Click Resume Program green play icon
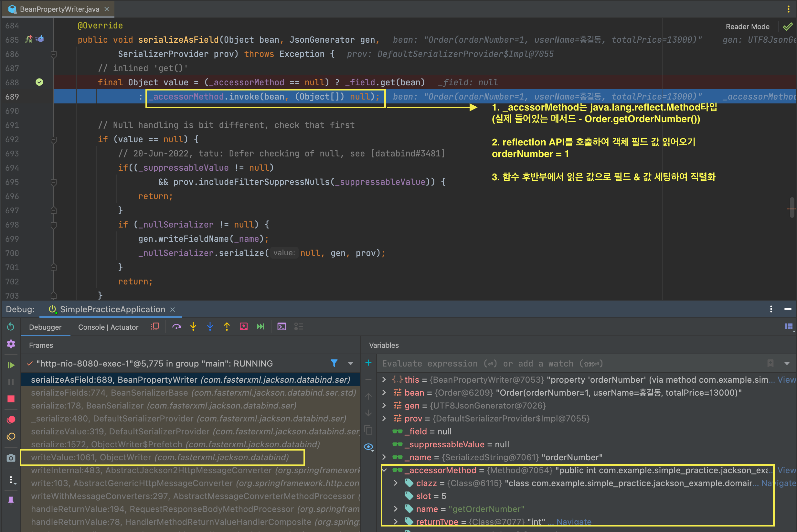The height and width of the screenshot is (532, 797). tap(11, 365)
